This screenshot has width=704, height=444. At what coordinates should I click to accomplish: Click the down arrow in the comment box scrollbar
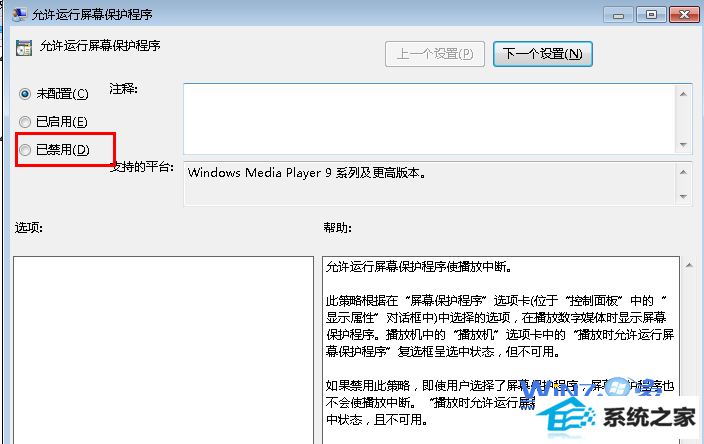(685, 142)
